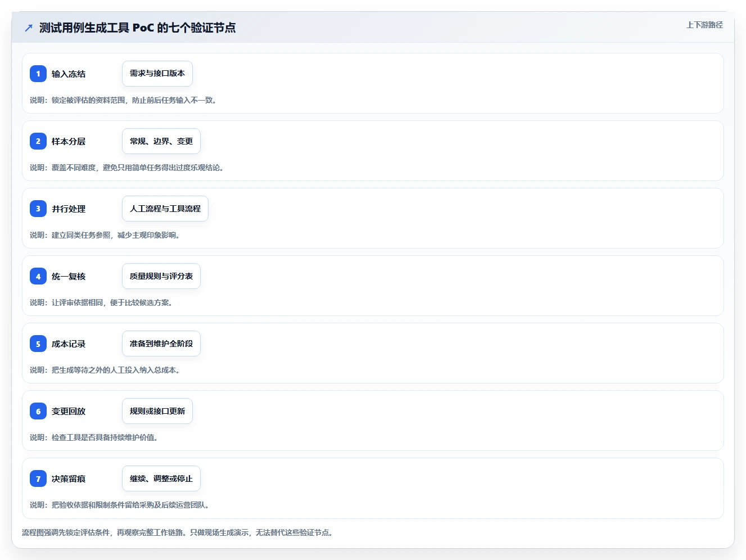Click the 输入冻结 step title
This screenshot has height=560, width=746.
69,74
